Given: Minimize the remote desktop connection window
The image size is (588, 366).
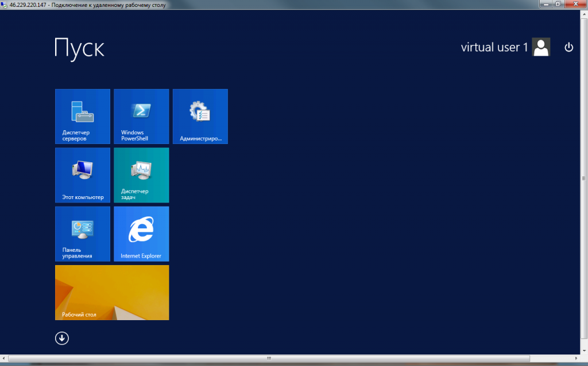Looking at the screenshot, I should click(x=546, y=4).
